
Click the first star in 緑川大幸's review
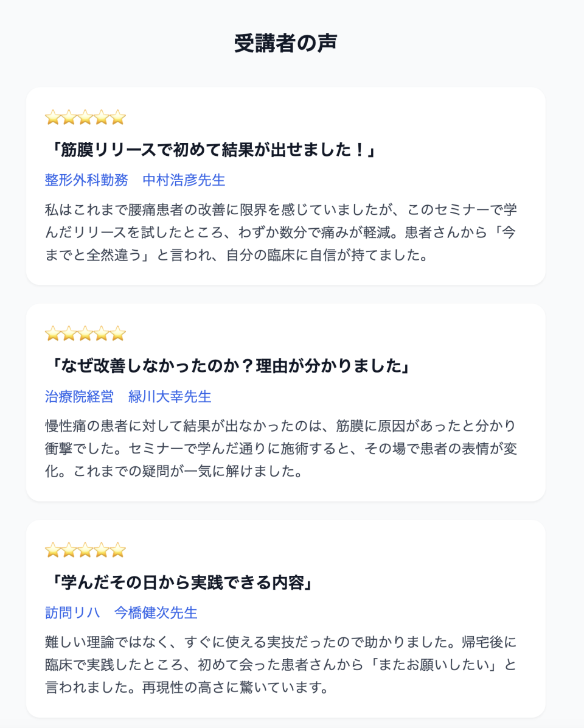point(53,334)
